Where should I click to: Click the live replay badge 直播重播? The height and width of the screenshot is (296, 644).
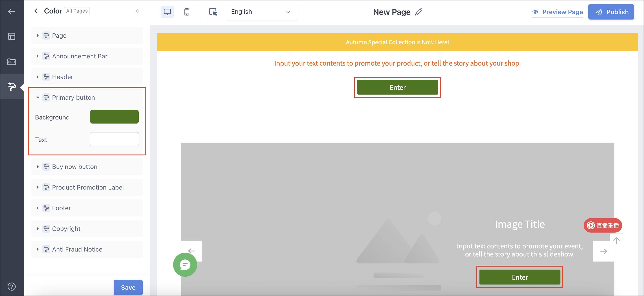point(602,225)
